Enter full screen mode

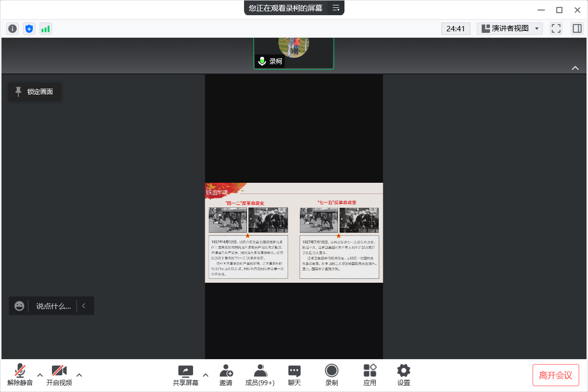coord(556,28)
